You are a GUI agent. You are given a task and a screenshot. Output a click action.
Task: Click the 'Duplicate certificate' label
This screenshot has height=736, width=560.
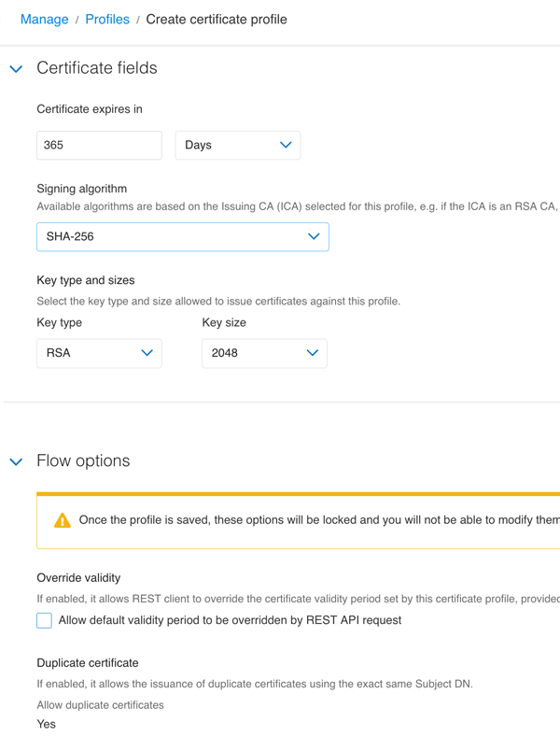(x=88, y=663)
